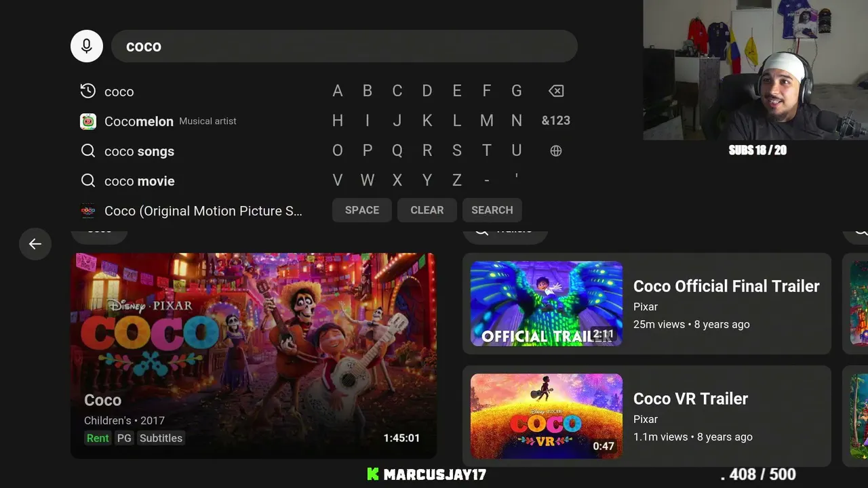The image size is (868, 488).
Task: Select the recent search 'coco' history icon
Action: (x=87, y=91)
